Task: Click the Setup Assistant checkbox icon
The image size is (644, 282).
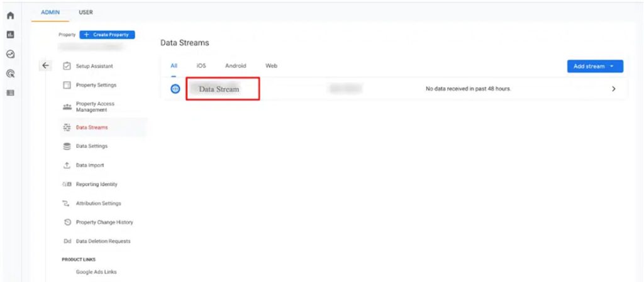Action: coord(67,66)
